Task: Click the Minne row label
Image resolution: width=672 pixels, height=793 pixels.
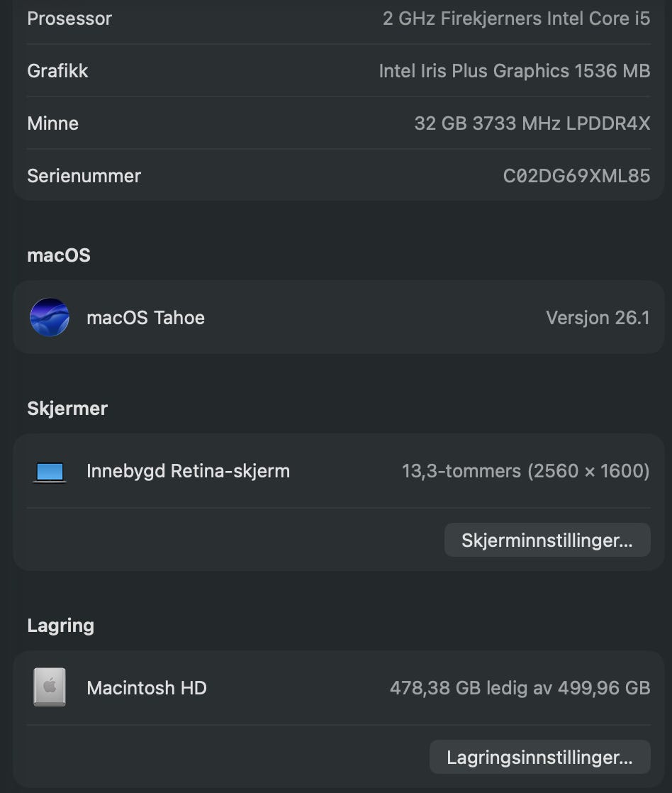Action: click(52, 123)
